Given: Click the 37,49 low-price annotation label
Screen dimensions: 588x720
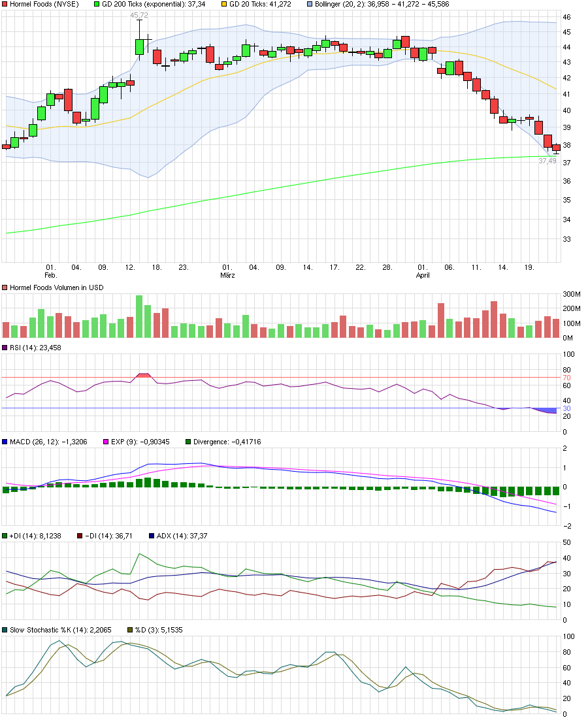Looking at the screenshot, I should coord(547,159).
